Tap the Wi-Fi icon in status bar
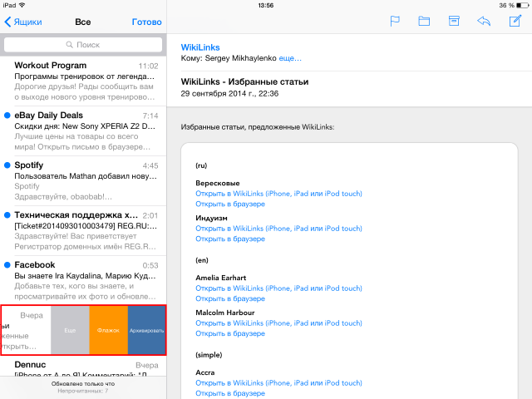Viewport: 532px width, 399px height. click(22, 5)
